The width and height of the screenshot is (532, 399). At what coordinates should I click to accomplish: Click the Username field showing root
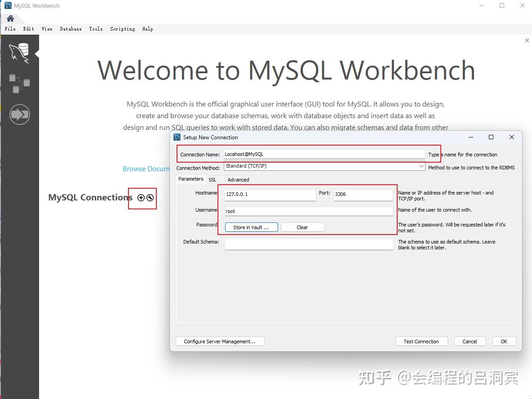pyautogui.click(x=309, y=211)
